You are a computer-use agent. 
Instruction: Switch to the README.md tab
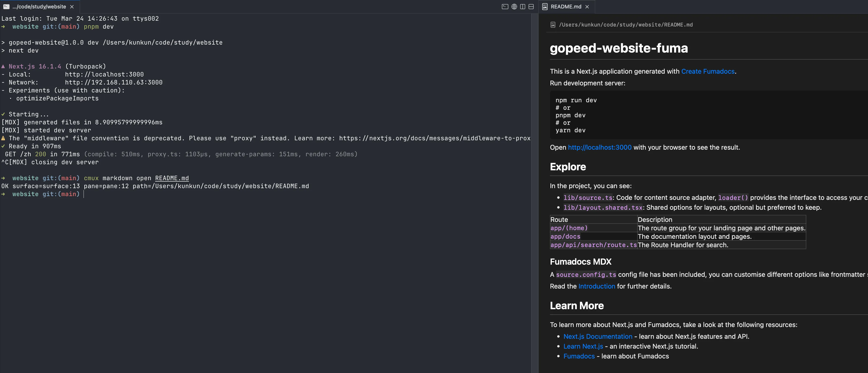click(566, 7)
